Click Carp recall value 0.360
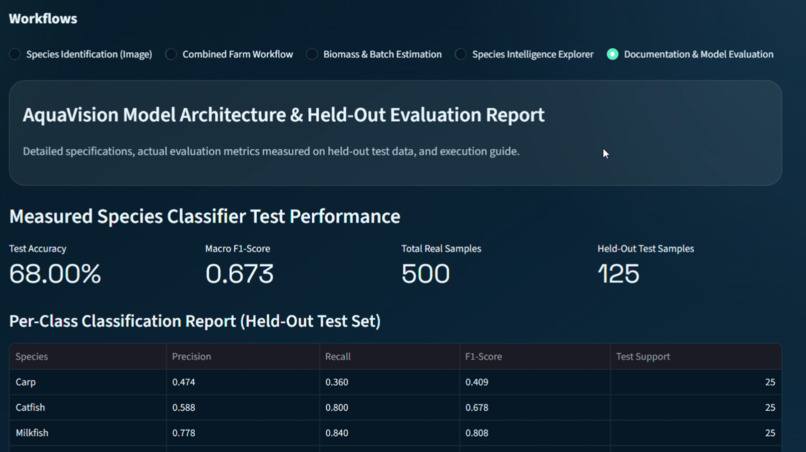 point(337,382)
